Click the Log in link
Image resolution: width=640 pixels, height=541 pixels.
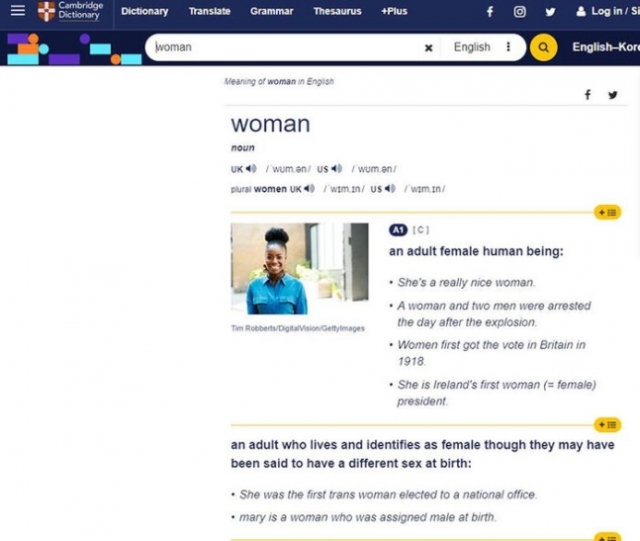click(x=606, y=11)
